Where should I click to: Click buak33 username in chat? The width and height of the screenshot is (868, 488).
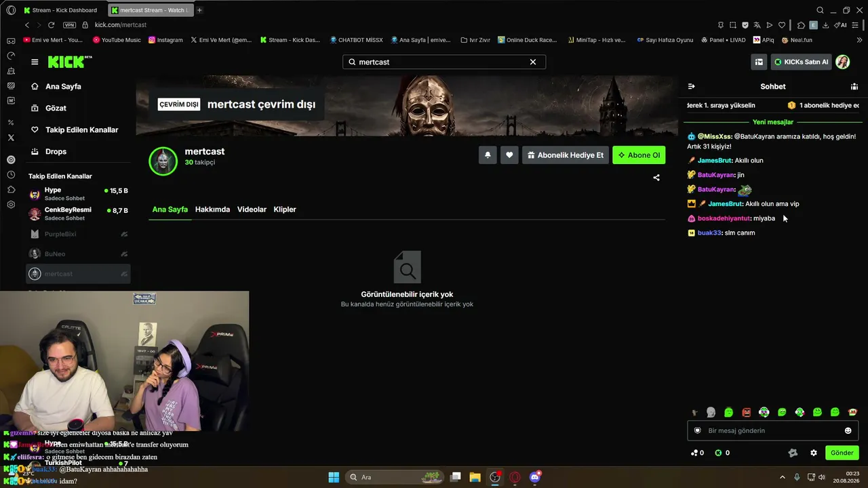(x=709, y=233)
